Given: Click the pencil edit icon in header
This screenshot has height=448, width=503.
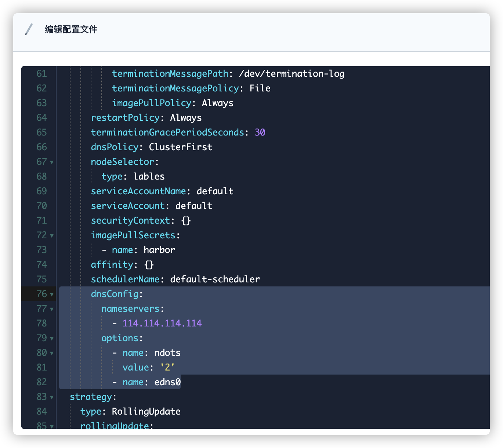Looking at the screenshot, I should pos(29,29).
